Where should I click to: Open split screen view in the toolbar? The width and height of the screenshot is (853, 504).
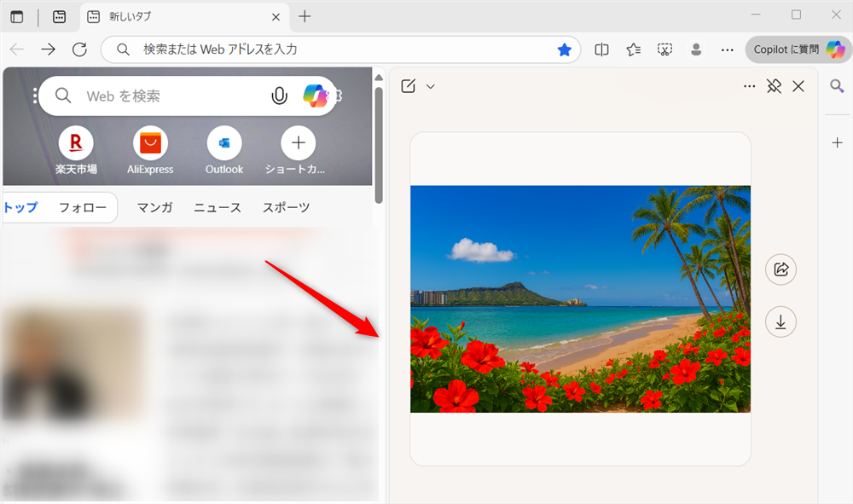click(x=601, y=49)
